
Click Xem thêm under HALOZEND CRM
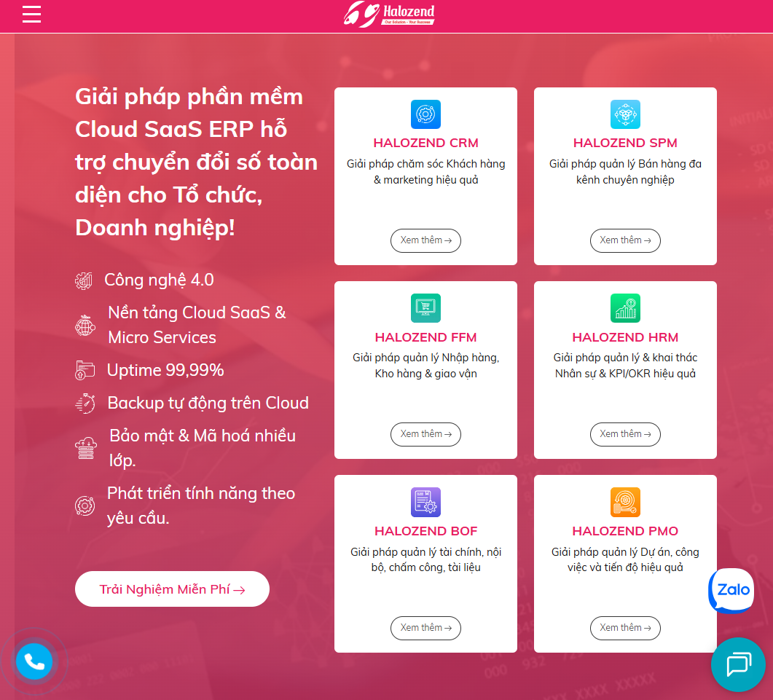pos(425,240)
